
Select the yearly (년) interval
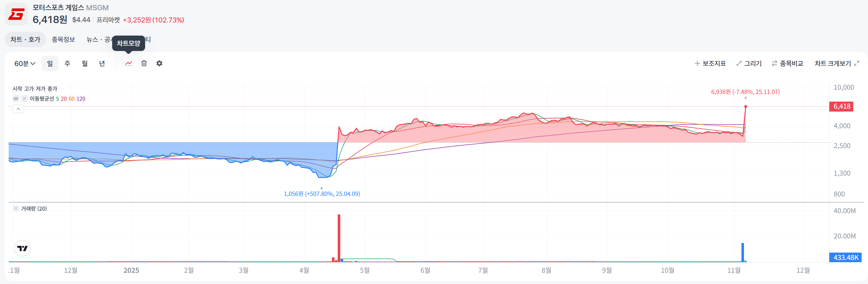102,63
